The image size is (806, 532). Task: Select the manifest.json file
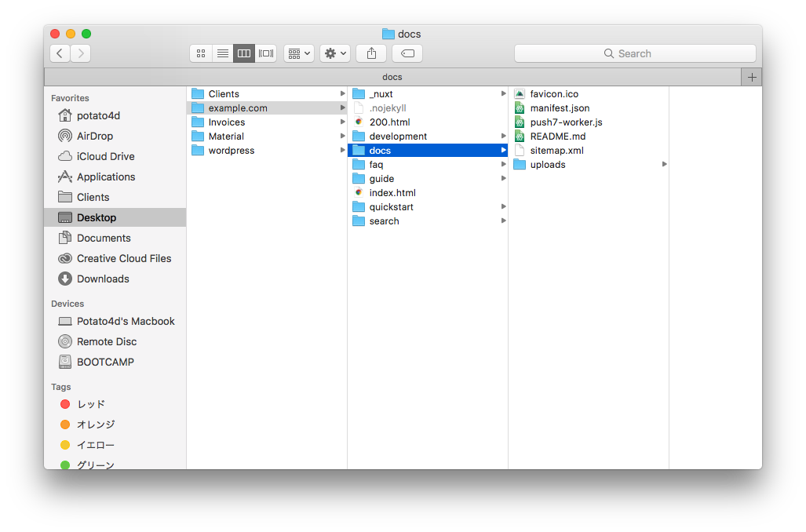point(589,108)
